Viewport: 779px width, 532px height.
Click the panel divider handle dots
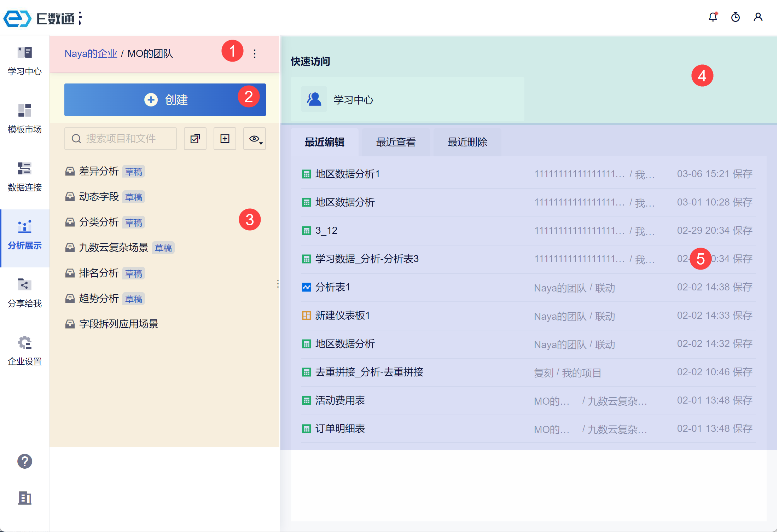278,284
